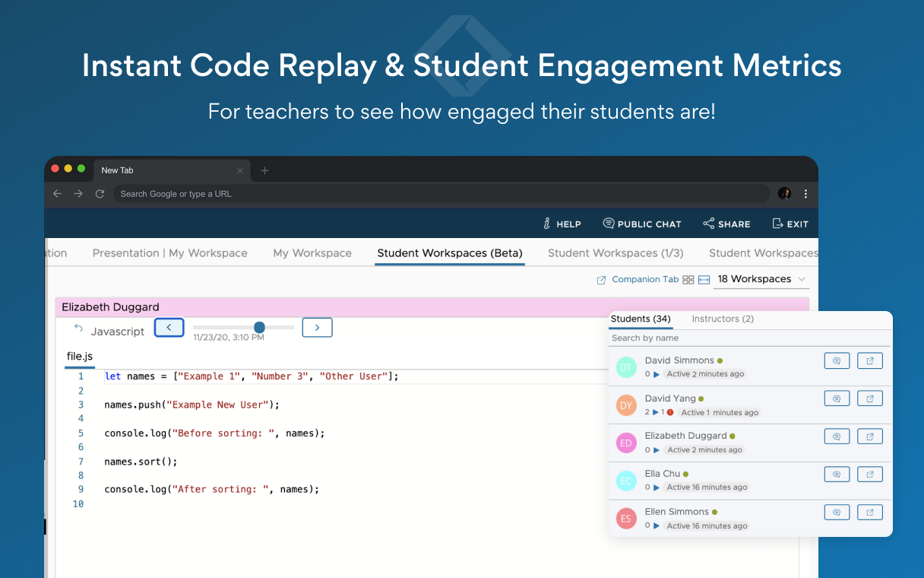This screenshot has width=924, height=578.
Task: Click the browser forward arrow
Action: [x=78, y=194]
